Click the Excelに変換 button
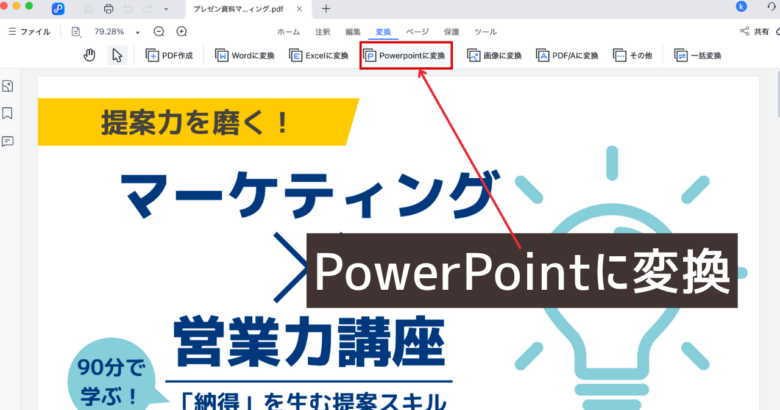The image size is (780, 410). [x=319, y=55]
